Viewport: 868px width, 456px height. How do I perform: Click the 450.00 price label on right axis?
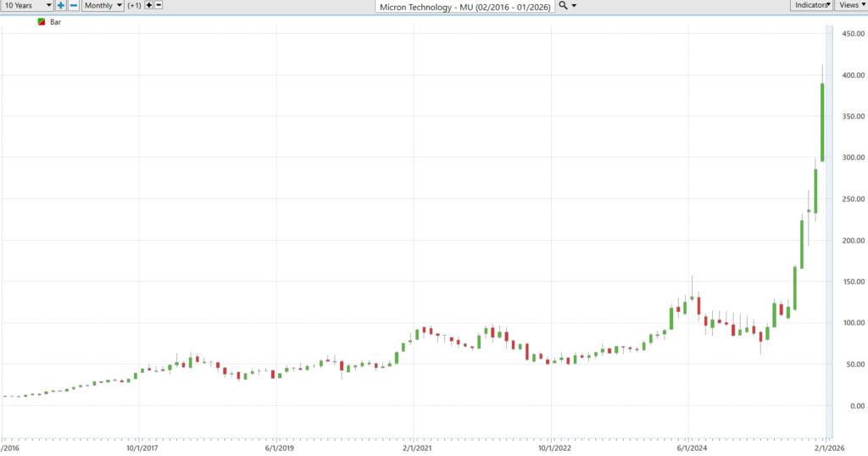pyautogui.click(x=851, y=34)
